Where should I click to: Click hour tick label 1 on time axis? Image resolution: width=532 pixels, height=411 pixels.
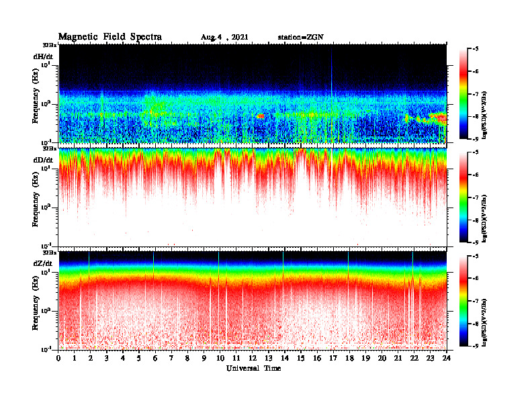(x=75, y=358)
